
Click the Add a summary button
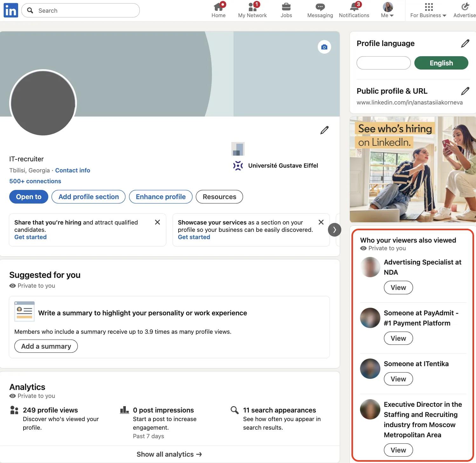tap(46, 346)
